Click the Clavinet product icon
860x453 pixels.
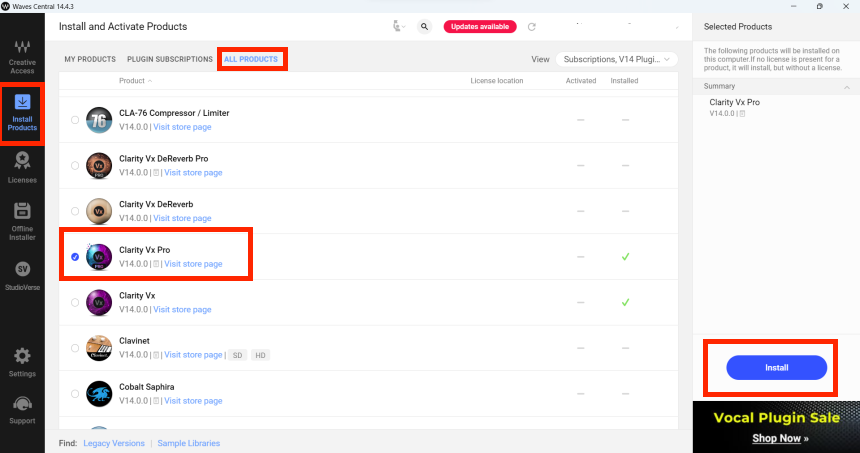(x=99, y=348)
